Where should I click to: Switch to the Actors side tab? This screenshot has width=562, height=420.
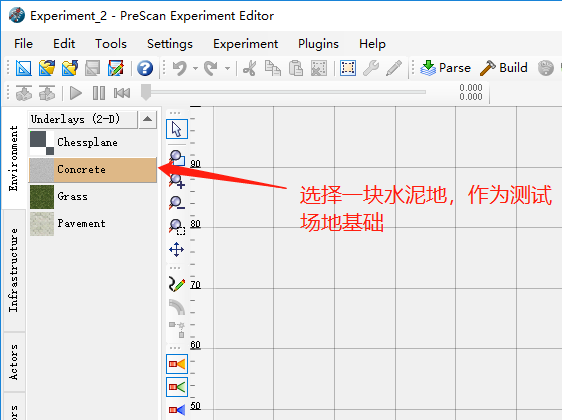[14, 362]
